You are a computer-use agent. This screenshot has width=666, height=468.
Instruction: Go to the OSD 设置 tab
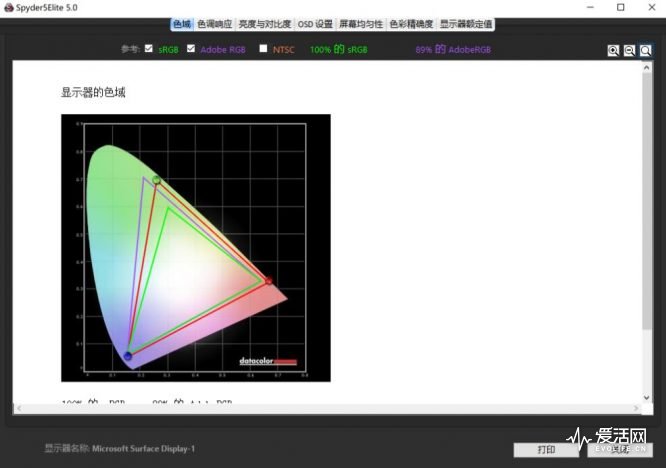coord(315,24)
